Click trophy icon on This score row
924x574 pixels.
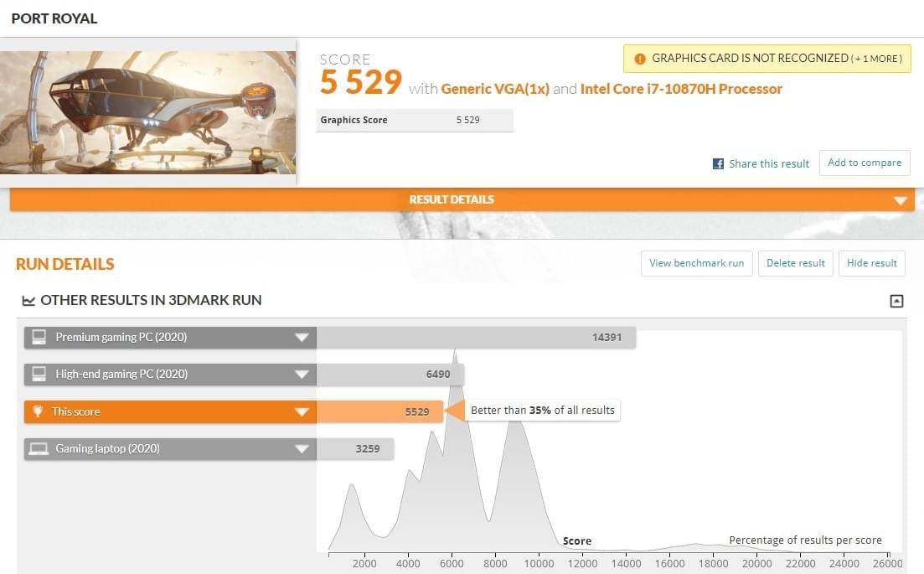click(x=38, y=411)
